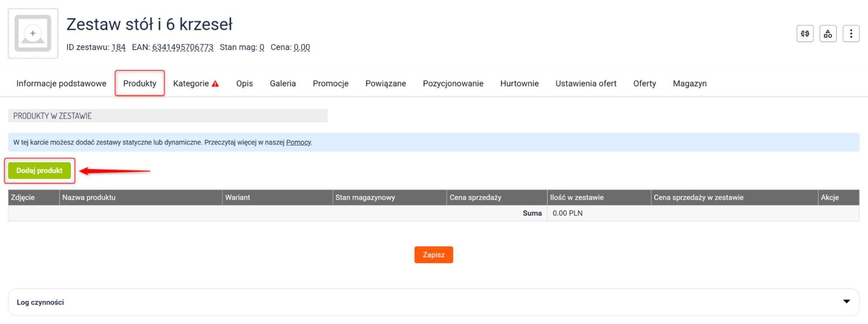Open the Promocje tab
The height and width of the screenshot is (324, 868).
click(x=330, y=83)
